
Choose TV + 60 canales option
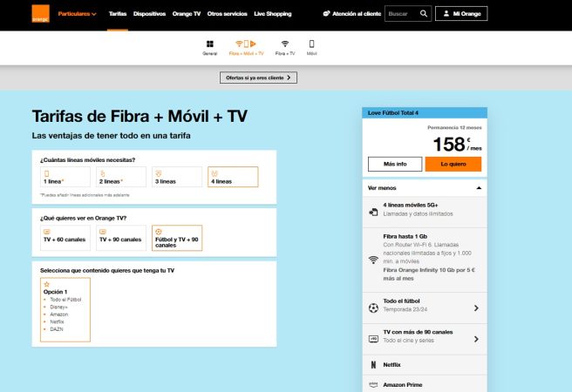tap(65, 235)
